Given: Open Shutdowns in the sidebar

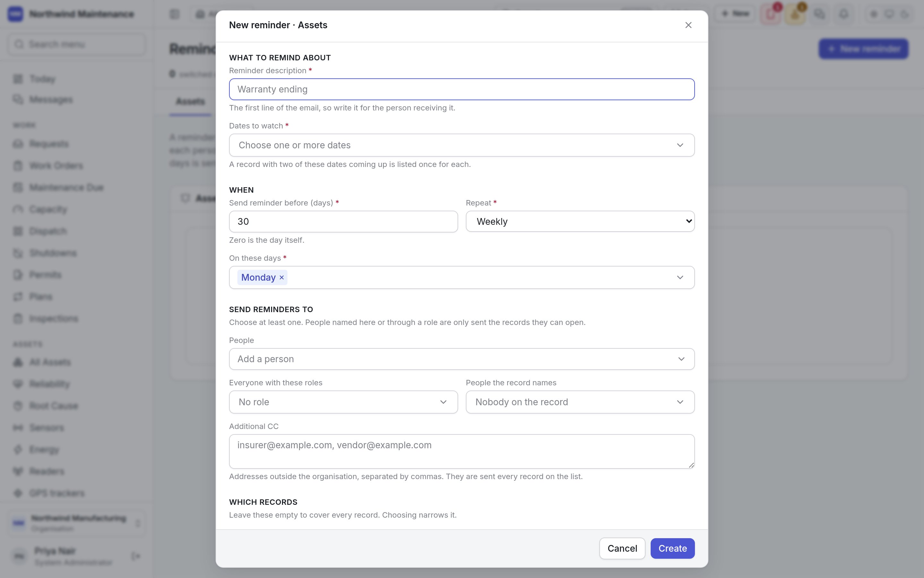Looking at the screenshot, I should (x=76, y=253).
